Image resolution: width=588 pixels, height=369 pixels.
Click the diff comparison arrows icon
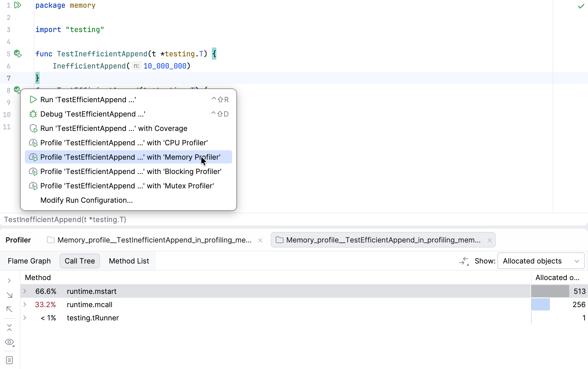pyautogui.click(x=464, y=261)
